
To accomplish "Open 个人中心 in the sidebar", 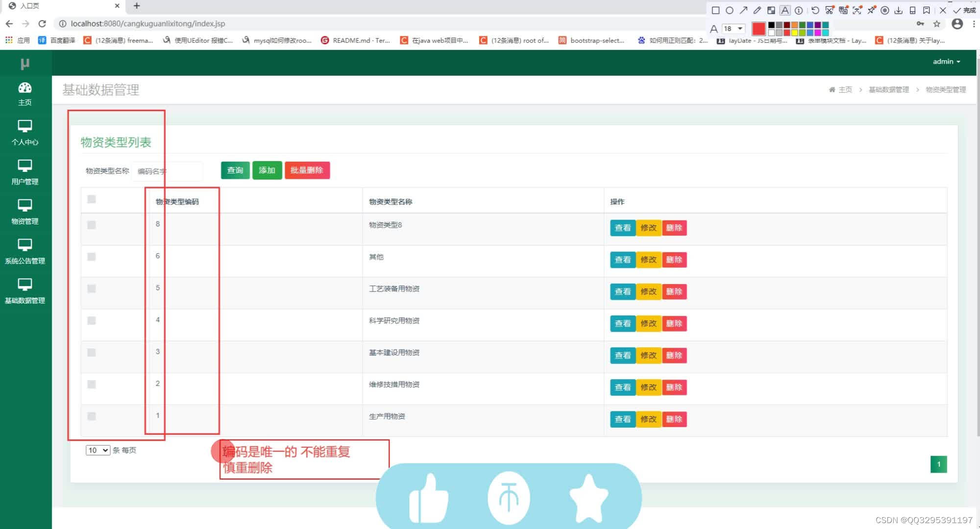I will click(x=25, y=133).
